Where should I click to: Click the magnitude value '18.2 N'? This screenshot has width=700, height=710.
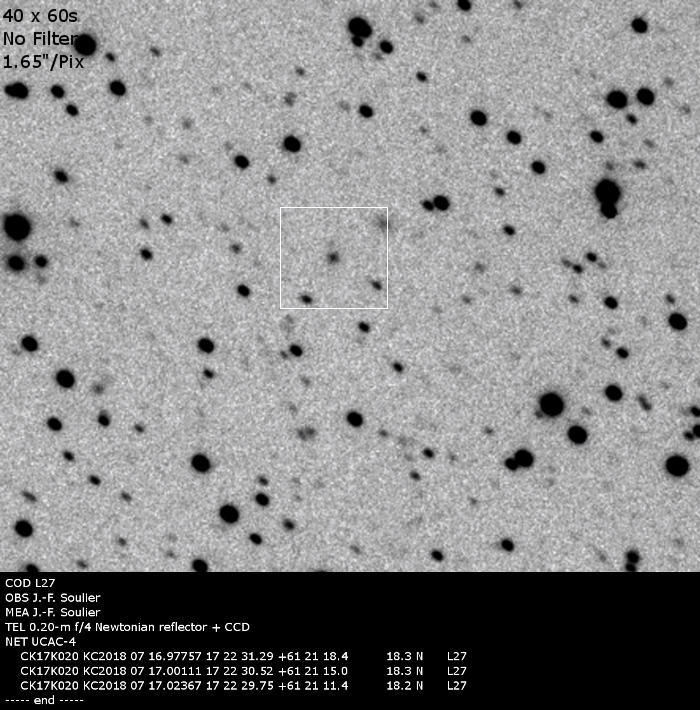tap(404, 686)
